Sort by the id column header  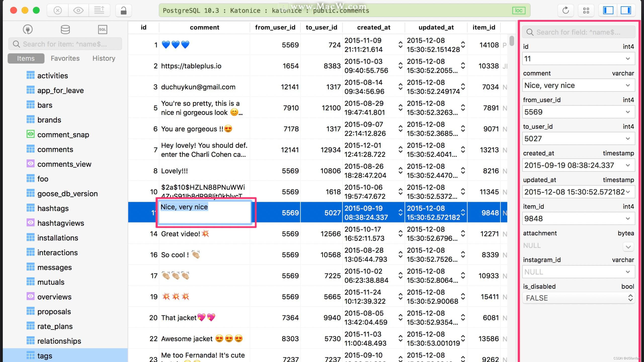tap(143, 27)
